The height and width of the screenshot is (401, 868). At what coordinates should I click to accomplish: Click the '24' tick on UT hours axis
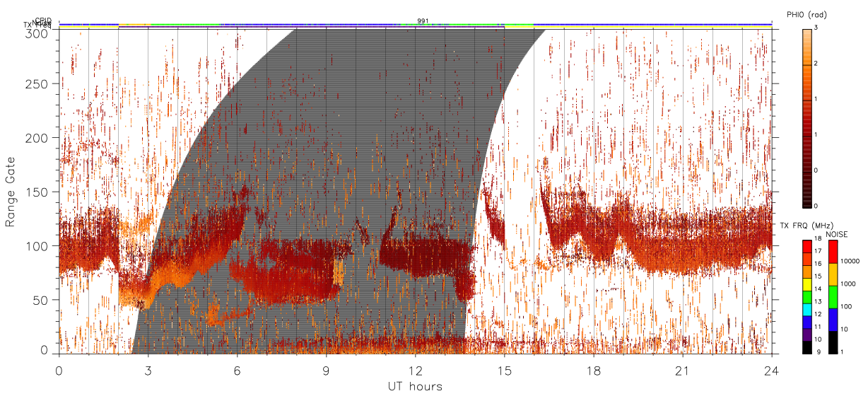(772, 371)
